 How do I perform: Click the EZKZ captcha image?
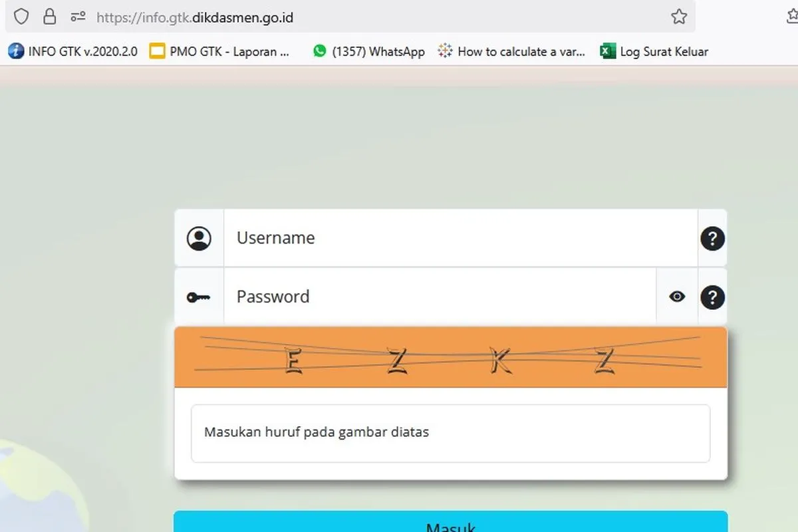[x=450, y=356]
